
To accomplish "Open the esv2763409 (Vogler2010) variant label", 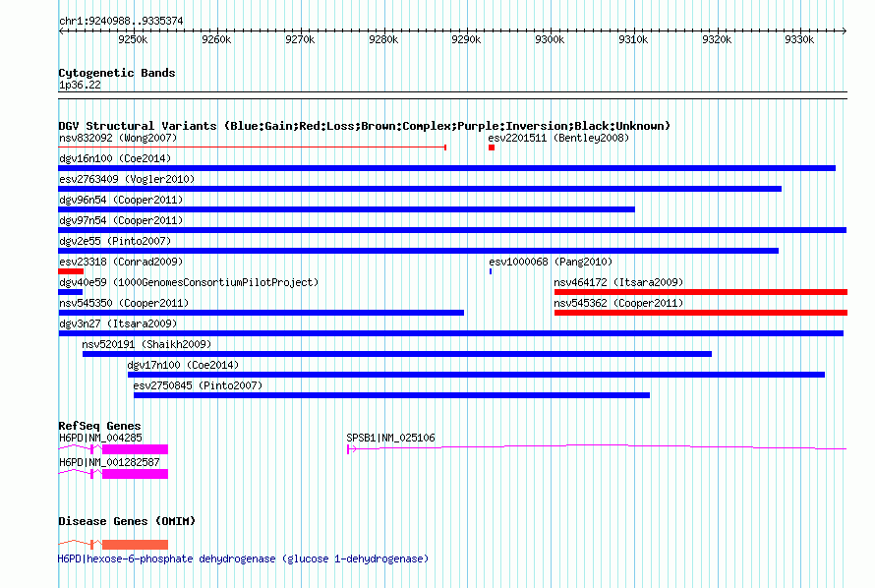I will click(127, 179).
